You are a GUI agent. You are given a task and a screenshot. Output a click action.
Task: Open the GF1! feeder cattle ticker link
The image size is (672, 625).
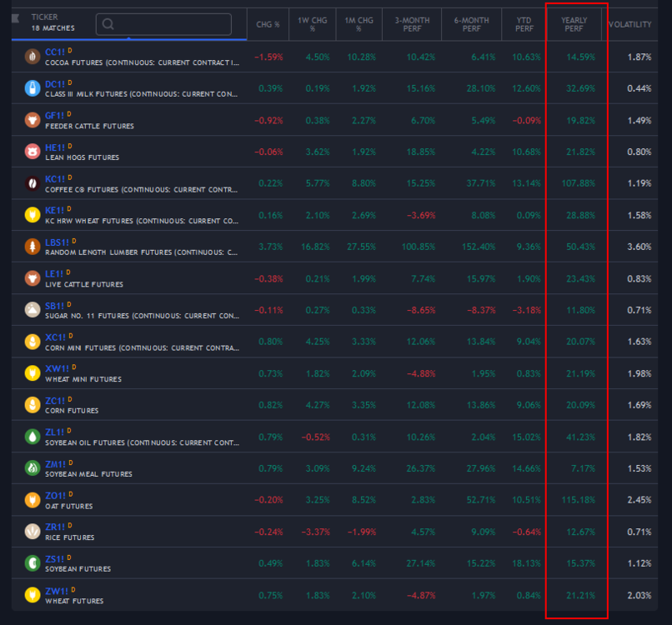tap(55, 115)
